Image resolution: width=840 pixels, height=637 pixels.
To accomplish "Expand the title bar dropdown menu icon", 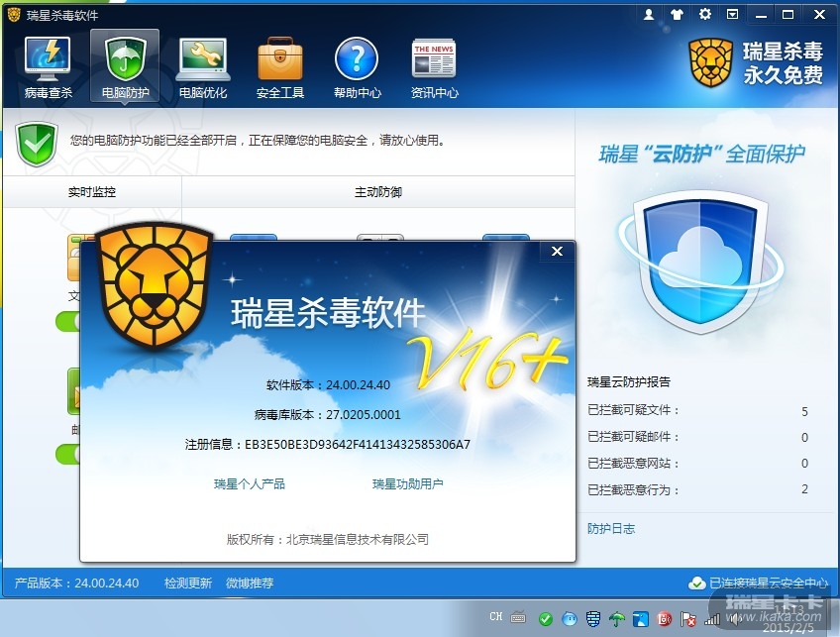I will pyautogui.click(x=732, y=15).
